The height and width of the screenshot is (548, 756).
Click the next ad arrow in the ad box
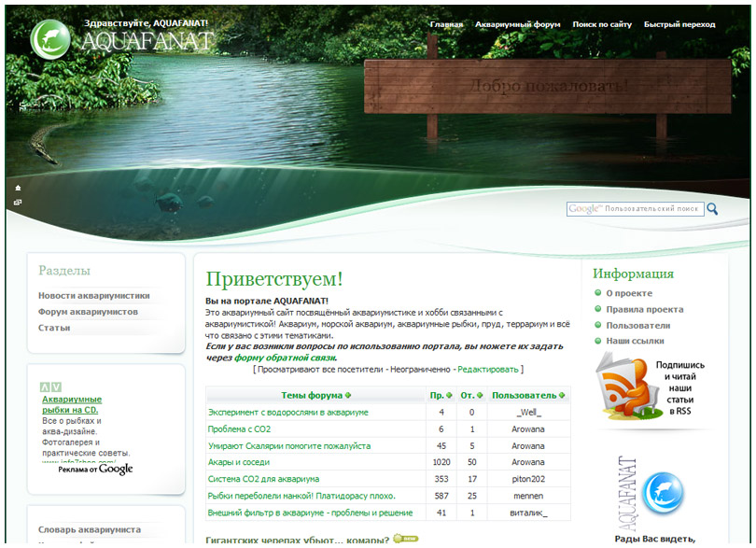[x=56, y=386]
